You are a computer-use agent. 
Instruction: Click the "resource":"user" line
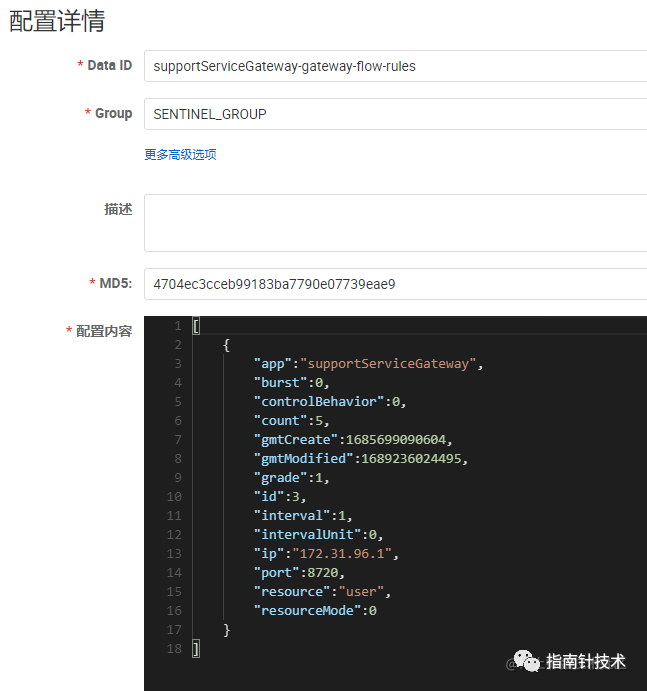click(x=322, y=591)
